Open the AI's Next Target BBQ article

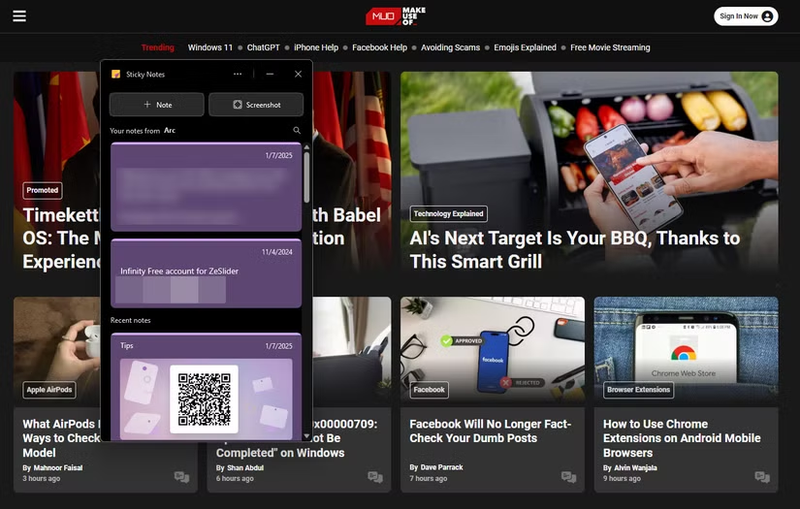(575, 249)
